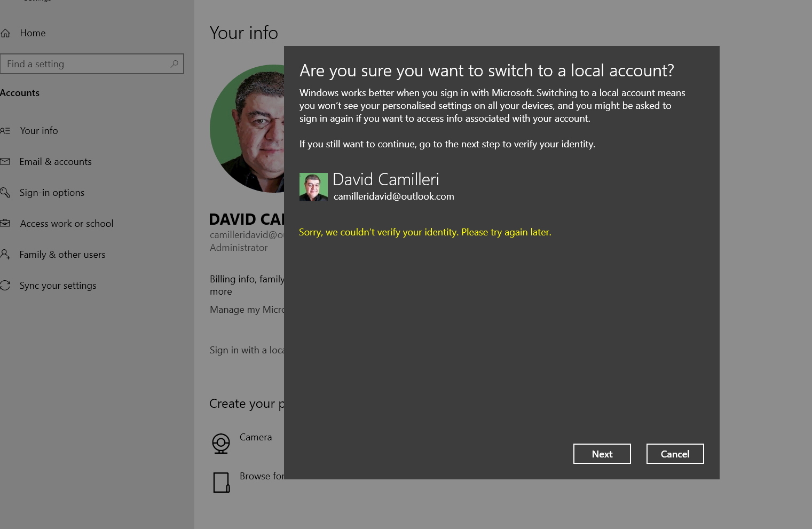This screenshot has height=529, width=812.
Task: Click the Accounts heading in sidebar
Action: (20, 93)
